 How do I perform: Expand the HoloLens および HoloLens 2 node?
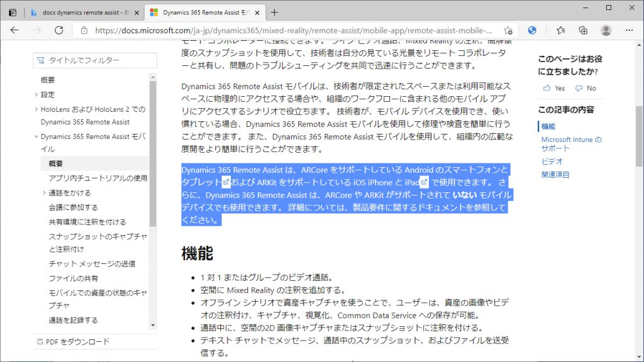tap(36, 109)
